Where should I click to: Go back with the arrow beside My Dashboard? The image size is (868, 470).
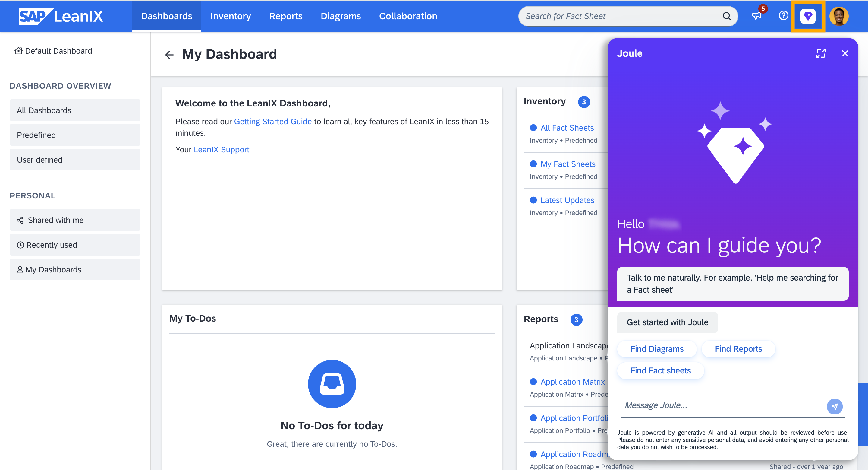click(x=169, y=55)
